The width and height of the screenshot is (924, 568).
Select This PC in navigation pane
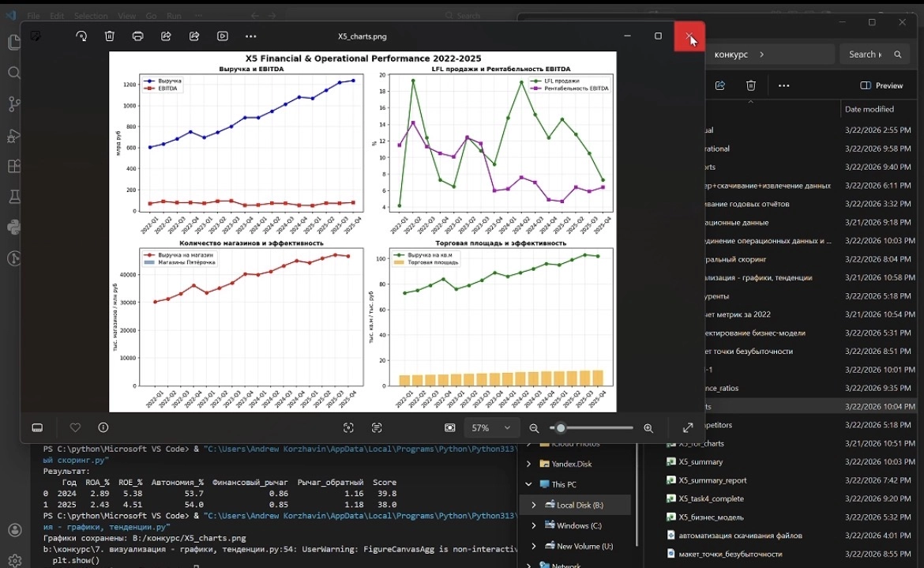pos(564,484)
